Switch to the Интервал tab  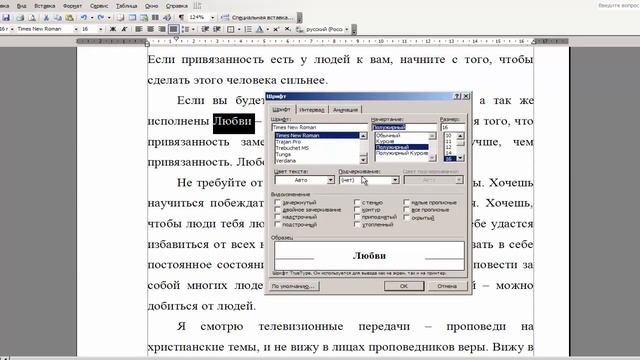(311, 110)
